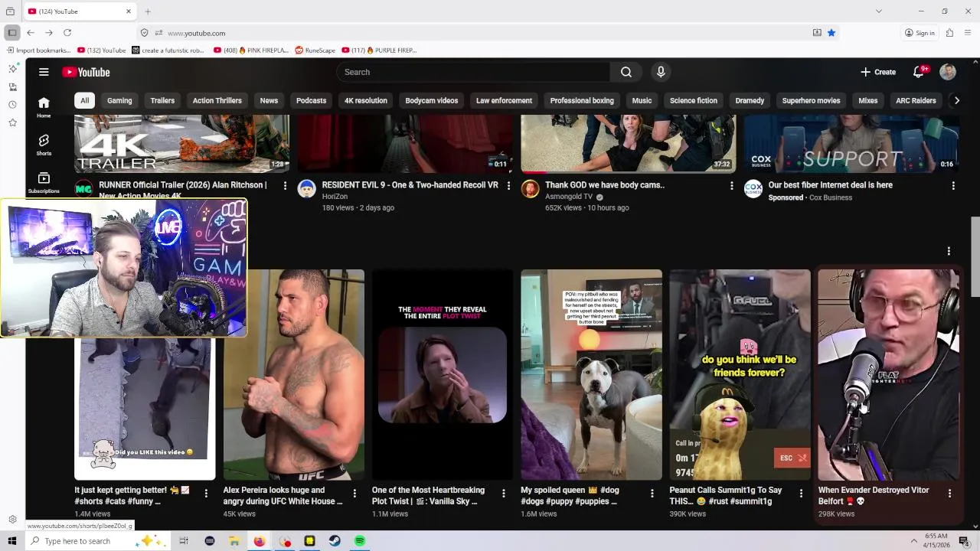The height and width of the screenshot is (551, 980).
Task: Open the account avatar menu
Action: click(948, 72)
